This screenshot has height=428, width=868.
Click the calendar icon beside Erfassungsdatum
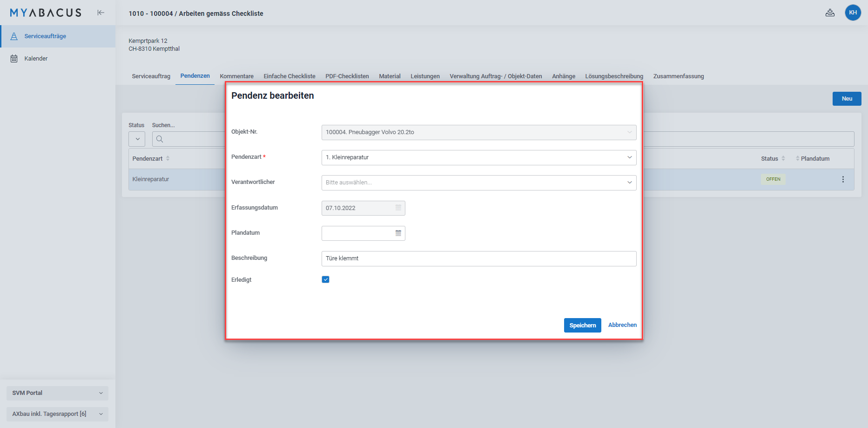click(x=398, y=208)
